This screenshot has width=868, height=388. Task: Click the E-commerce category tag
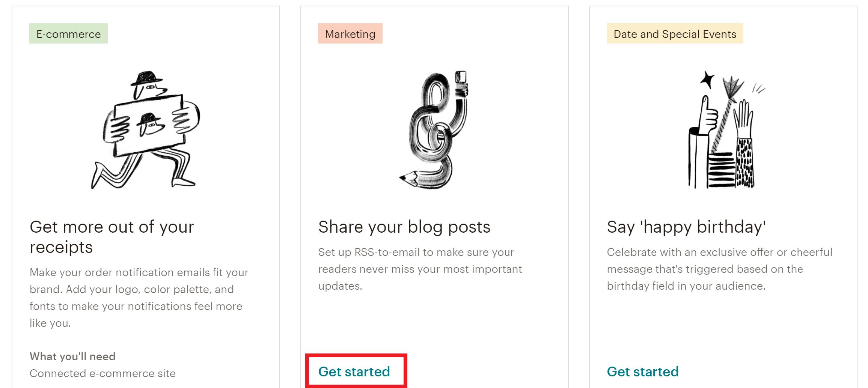(x=68, y=34)
